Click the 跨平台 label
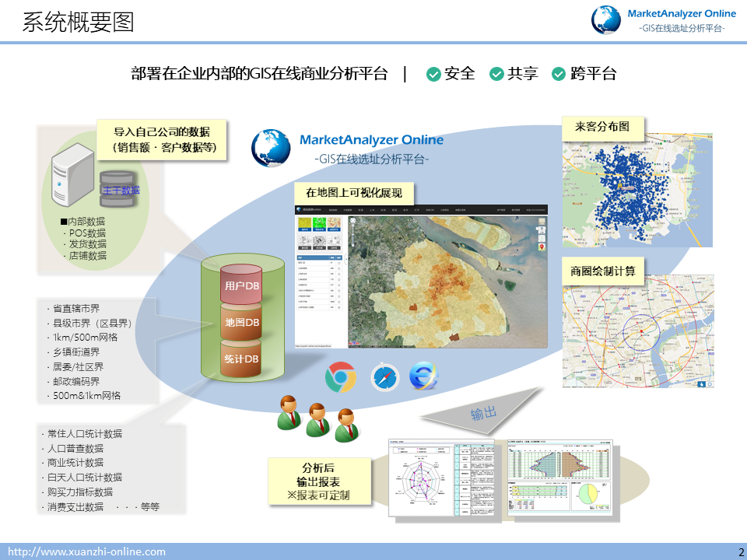The height and width of the screenshot is (560, 747). 593,74
